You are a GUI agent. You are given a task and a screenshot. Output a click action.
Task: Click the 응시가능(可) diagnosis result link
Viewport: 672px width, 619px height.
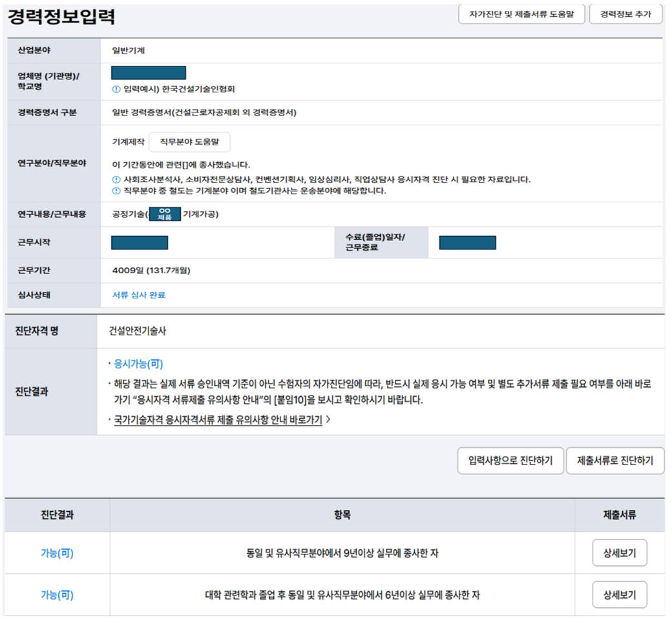click(x=134, y=363)
